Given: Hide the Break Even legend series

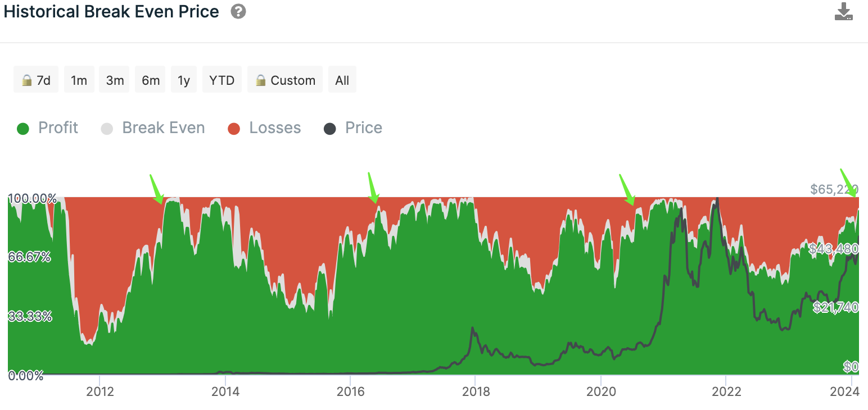Looking at the screenshot, I should click(x=153, y=128).
